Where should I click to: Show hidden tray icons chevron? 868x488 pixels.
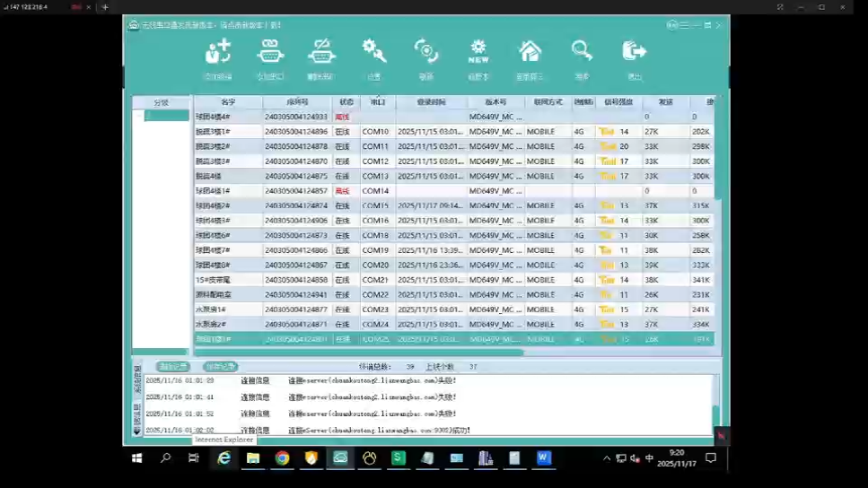point(607,458)
